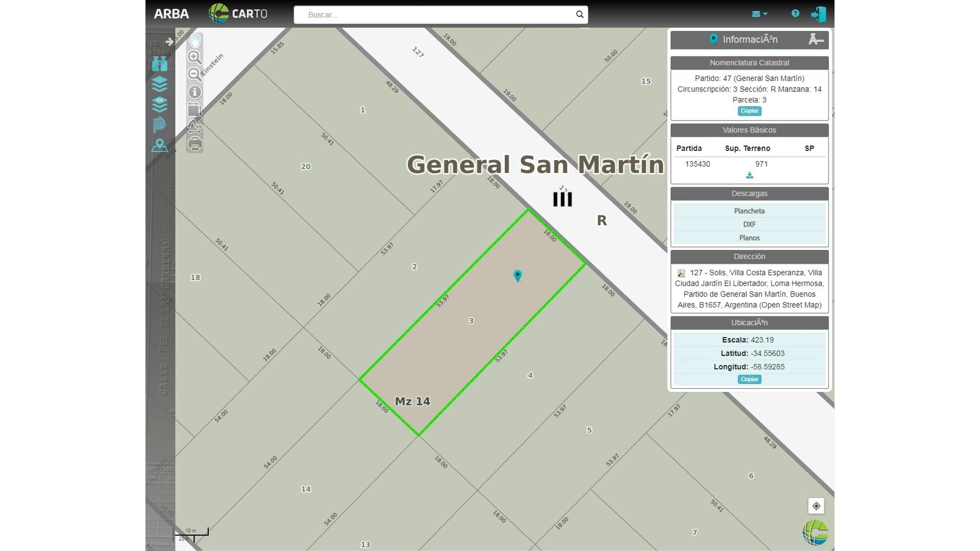Open the mail envelope dropdown
Image resolution: width=980 pixels, height=551 pixels.
click(x=759, y=14)
